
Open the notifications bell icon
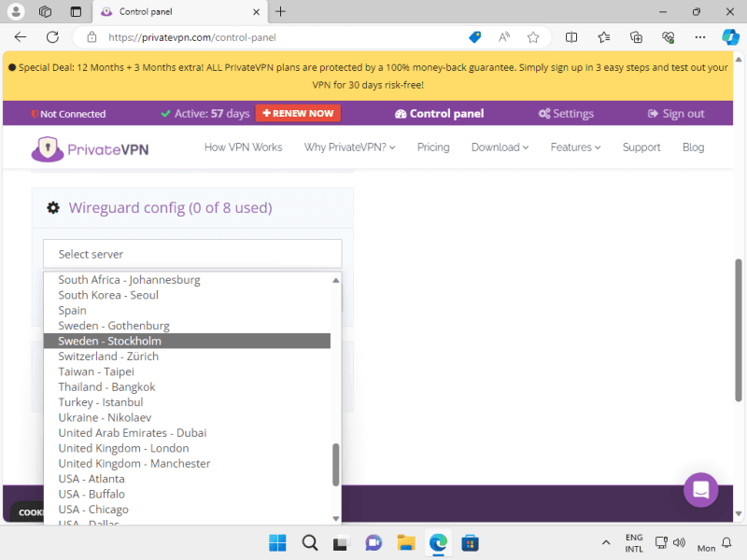(x=726, y=542)
